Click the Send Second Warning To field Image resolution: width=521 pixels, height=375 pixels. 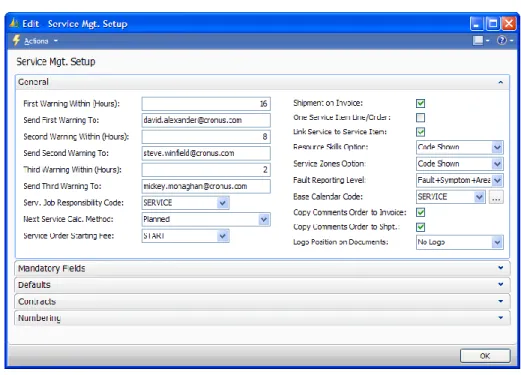tap(206, 153)
